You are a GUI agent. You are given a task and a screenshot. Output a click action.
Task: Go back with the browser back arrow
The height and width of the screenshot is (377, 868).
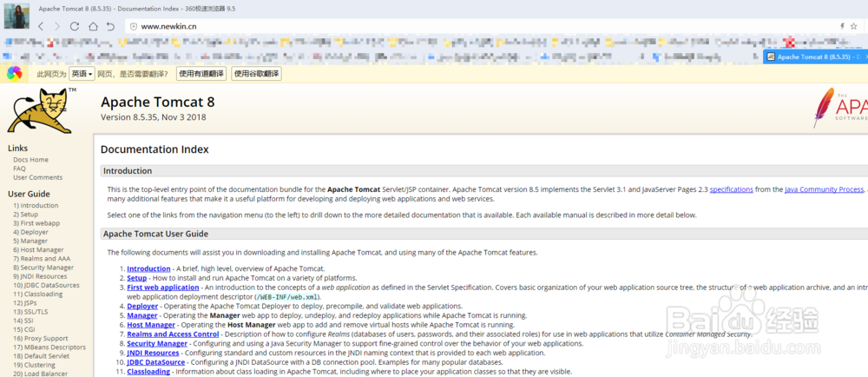tap(41, 27)
